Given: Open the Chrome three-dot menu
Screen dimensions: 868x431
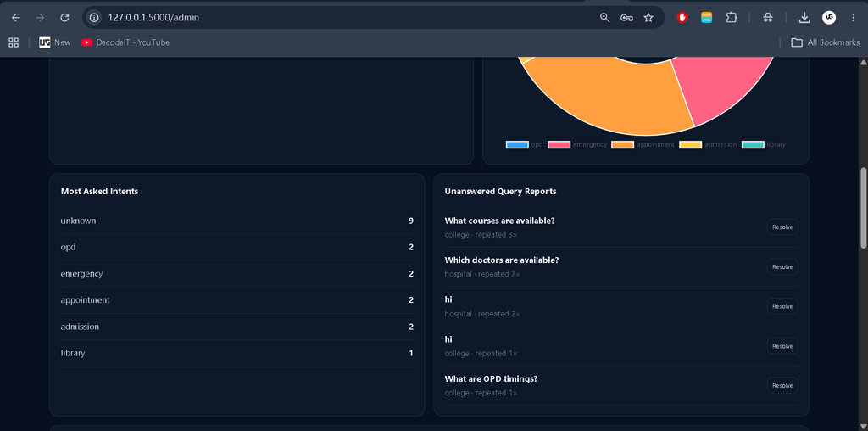Looking at the screenshot, I should (x=853, y=18).
